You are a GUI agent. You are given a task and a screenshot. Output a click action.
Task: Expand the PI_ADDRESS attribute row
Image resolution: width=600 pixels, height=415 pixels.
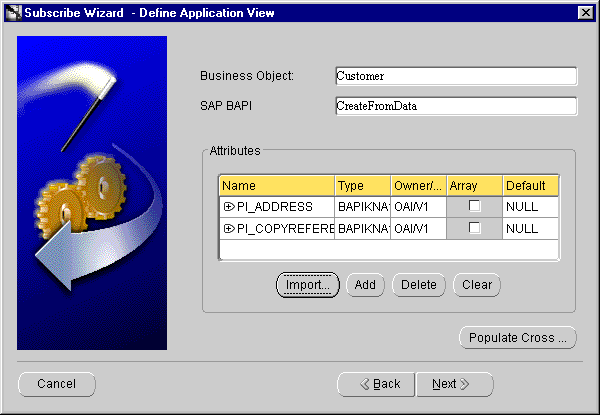[229, 207]
